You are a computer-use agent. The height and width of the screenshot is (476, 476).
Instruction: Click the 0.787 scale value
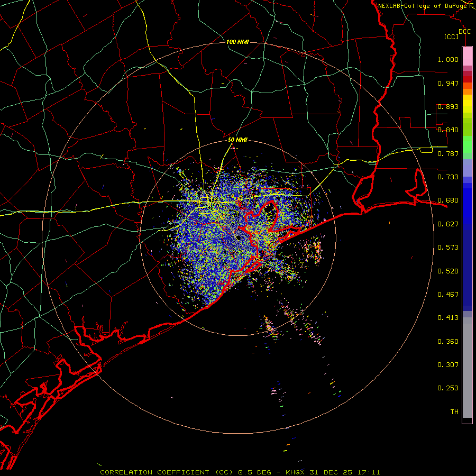point(448,153)
